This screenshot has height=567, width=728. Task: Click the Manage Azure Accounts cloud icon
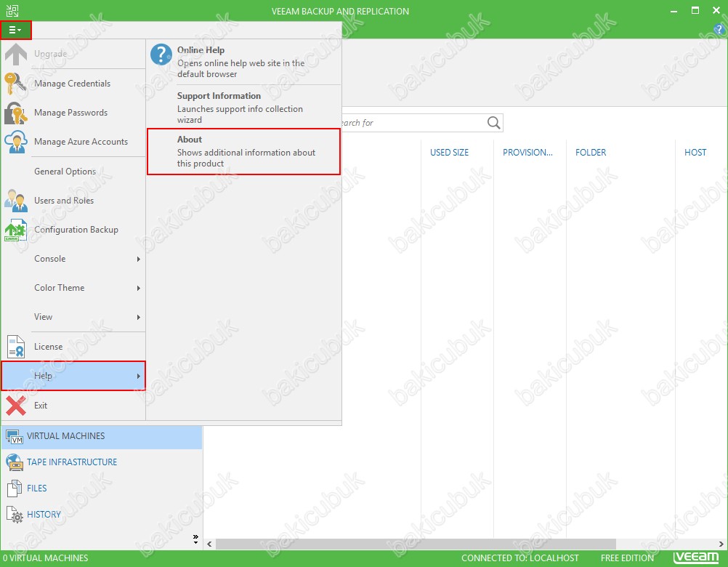(x=16, y=142)
